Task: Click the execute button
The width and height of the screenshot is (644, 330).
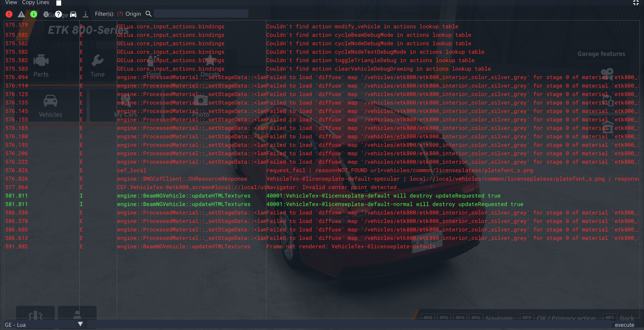Action: (624, 325)
